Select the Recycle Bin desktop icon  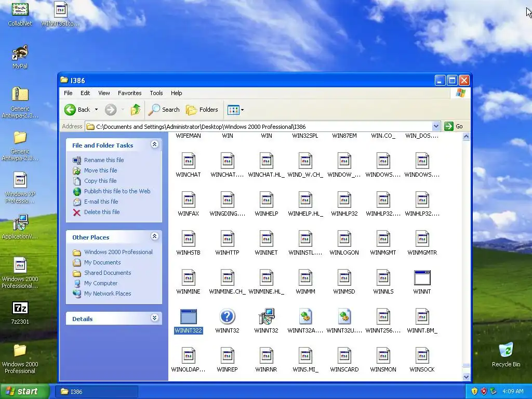pos(506,350)
